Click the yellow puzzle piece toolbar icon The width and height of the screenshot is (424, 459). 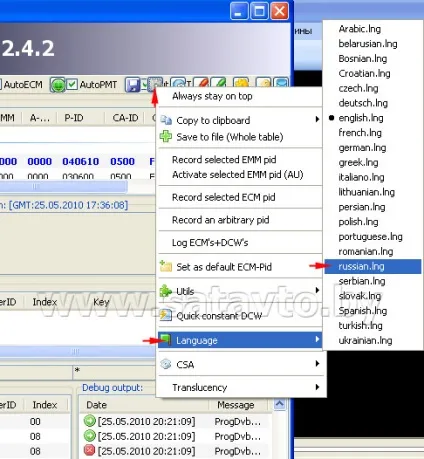tap(241, 82)
